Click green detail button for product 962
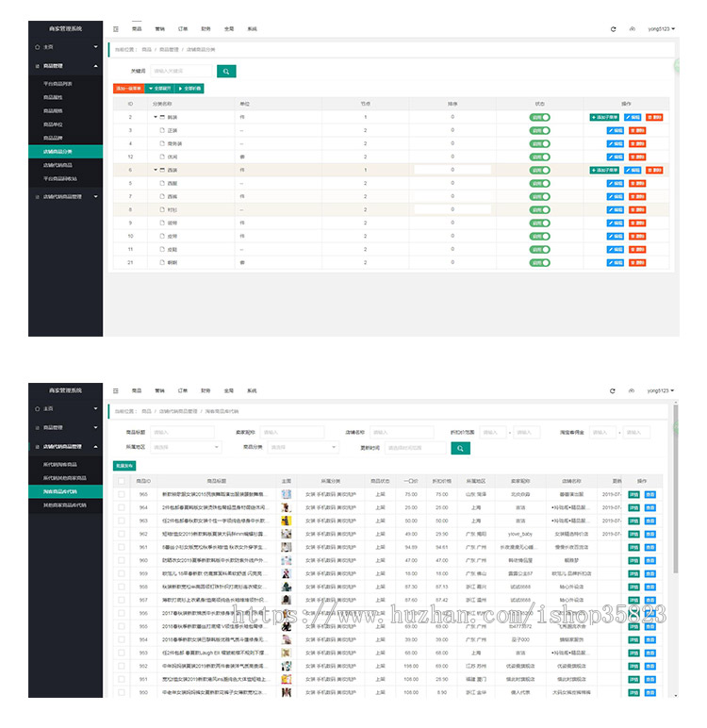The image size is (707, 728). tap(633, 534)
